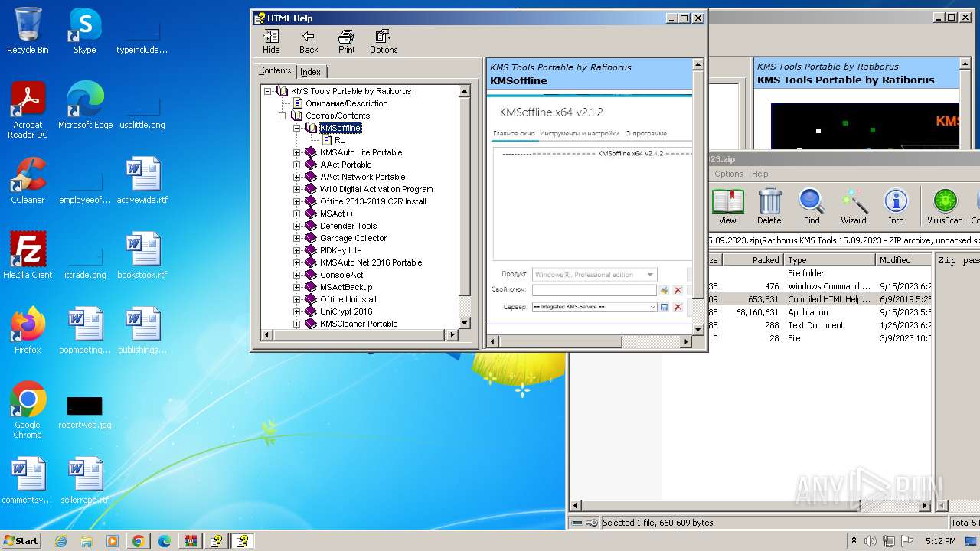Viewport: 980px width, 551px height.
Task: Click the Wizard icon in WinRAR toolbar
Action: coord(854,206)
